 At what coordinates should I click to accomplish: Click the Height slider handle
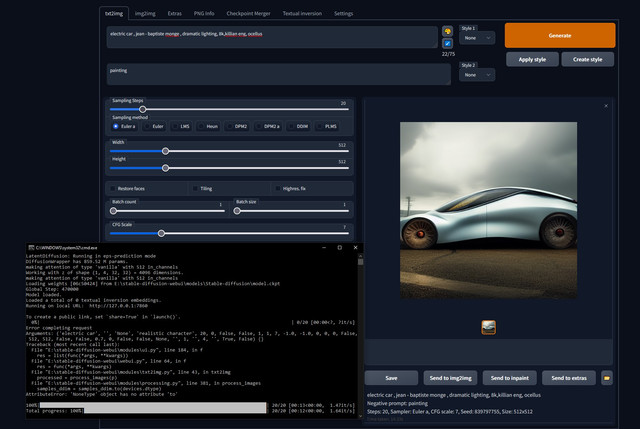coord(165,168)
